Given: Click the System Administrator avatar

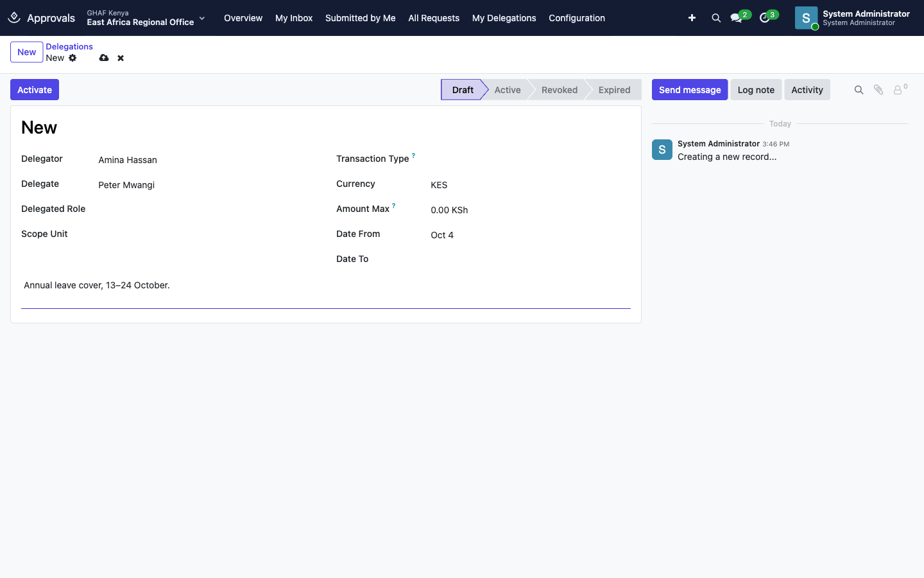Looking at the screenshot, I should click(806, 18).
